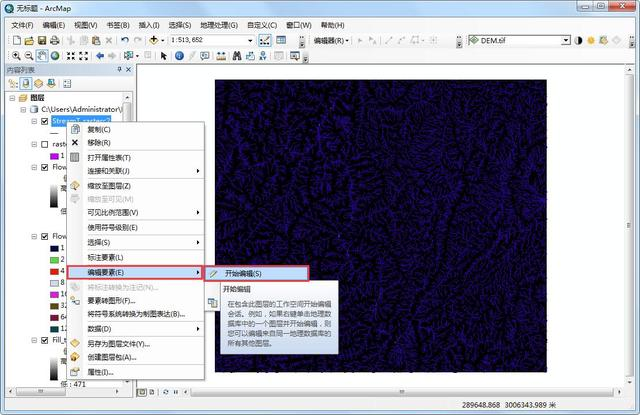Collapse the Fill layer tree node
Viewport: 640px width, 415px height.
point(34,340)
